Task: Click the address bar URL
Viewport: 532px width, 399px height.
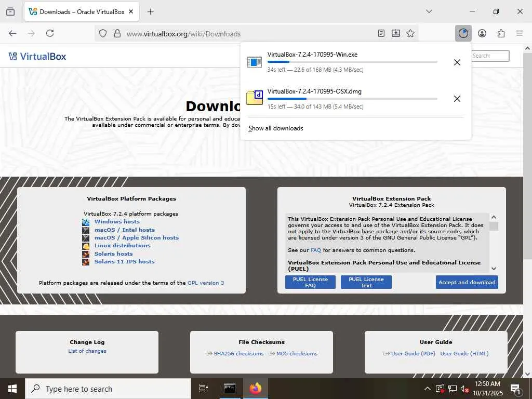Action: pyautogui.click(x=183, y=34)
